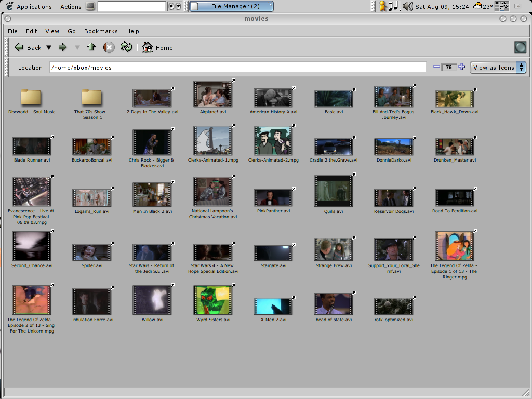Select the That 70s Show - Season 1 folder
Screen dimensions: 532x399
(x=91, y=97)
